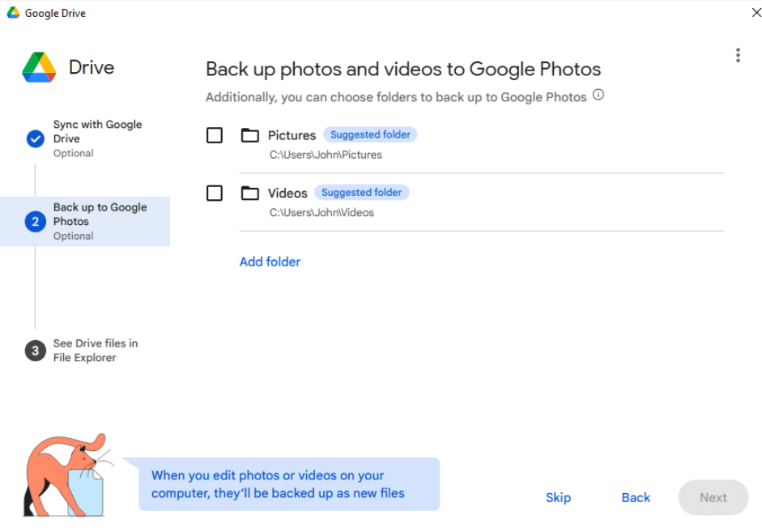The height and width of the screenshot is (532, 762).
Task: Click the Google Drive title bar icon
Action: coord(13,13)
